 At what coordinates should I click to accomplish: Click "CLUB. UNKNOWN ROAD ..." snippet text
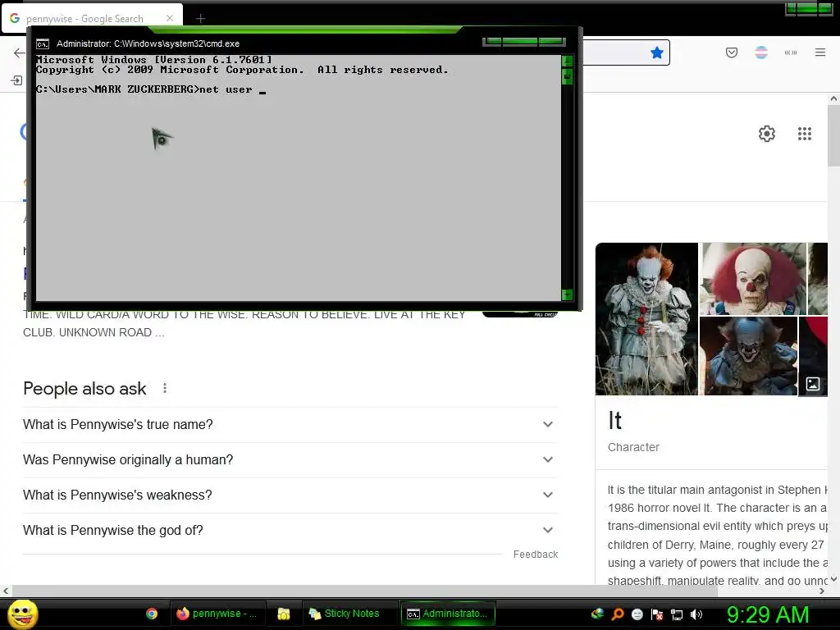pos(94,333)
